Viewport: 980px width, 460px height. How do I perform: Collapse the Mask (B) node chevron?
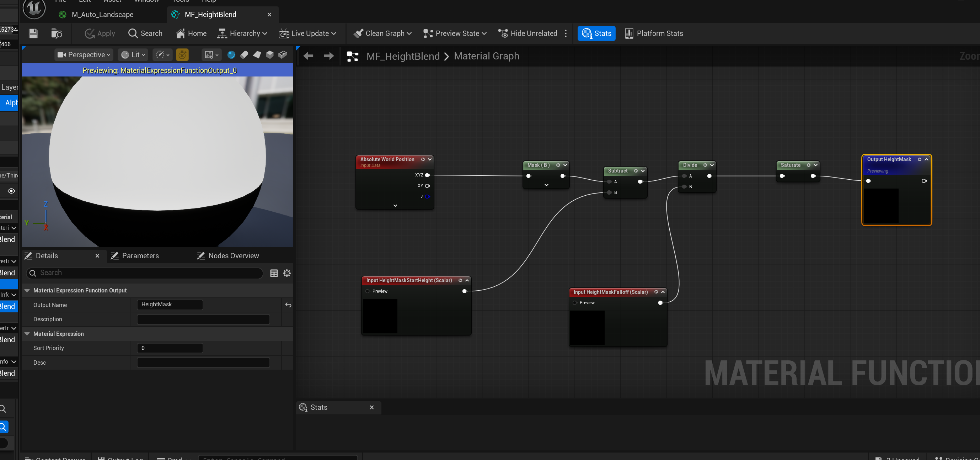(565, 165)
